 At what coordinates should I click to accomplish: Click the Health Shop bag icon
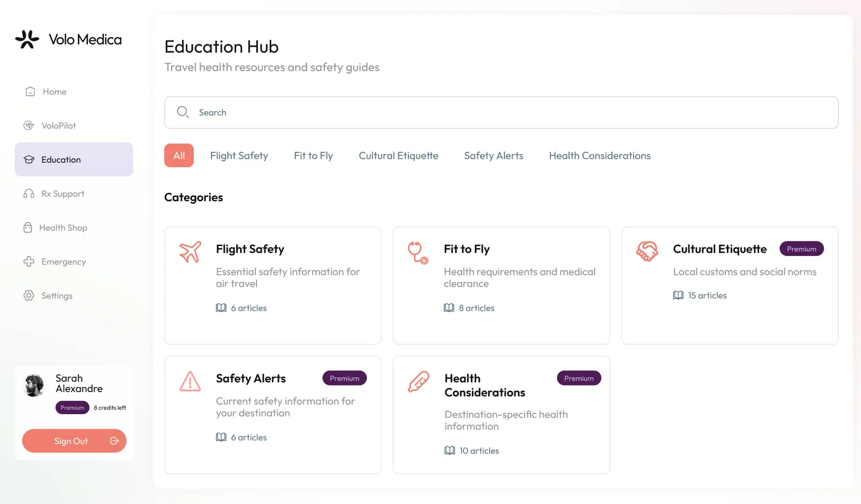28,228
